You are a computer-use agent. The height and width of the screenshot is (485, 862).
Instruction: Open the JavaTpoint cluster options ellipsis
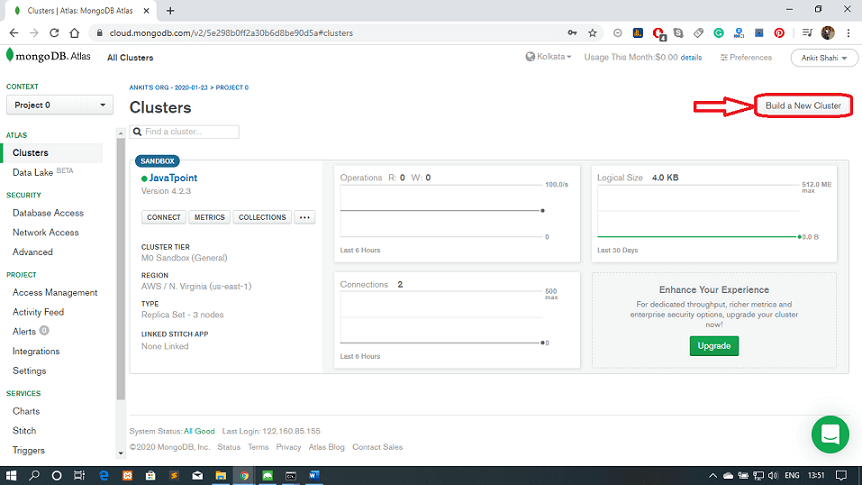pos(305,217)
